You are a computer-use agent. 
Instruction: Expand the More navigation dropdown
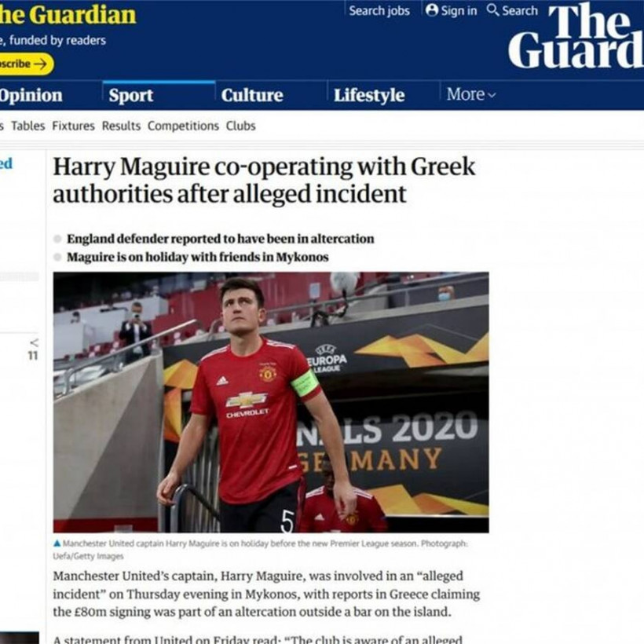coord(471,94)
